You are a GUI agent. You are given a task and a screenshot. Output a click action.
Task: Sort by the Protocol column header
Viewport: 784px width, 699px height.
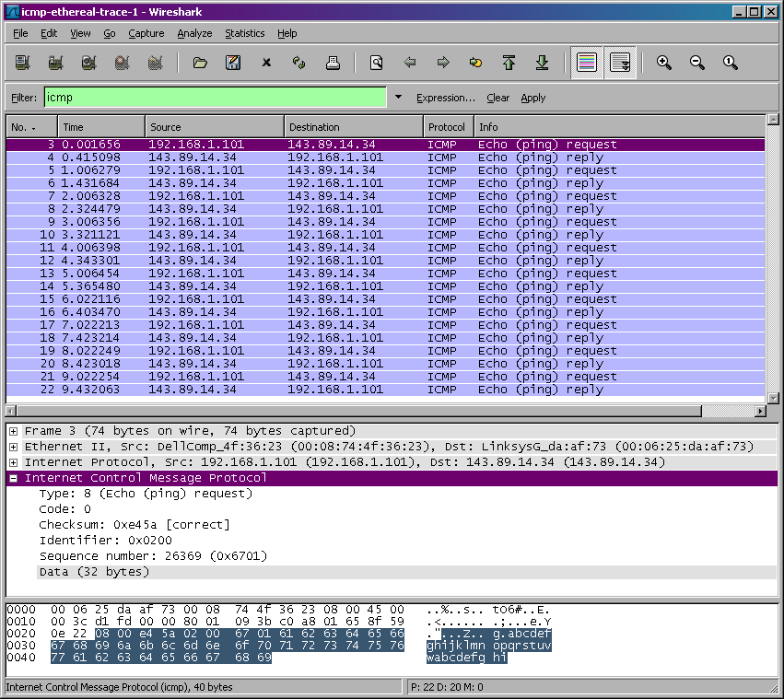pos(449,127)
